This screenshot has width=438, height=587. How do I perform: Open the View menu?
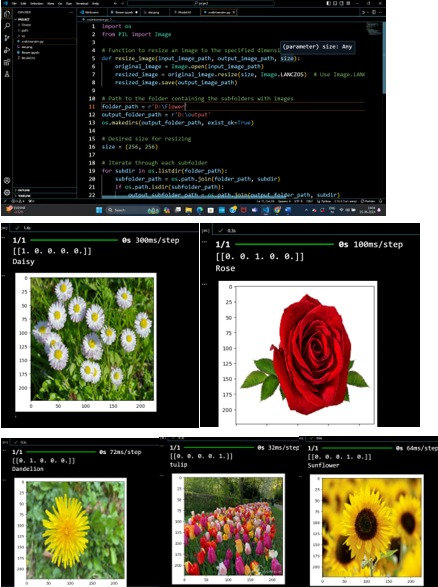[51, 3]
